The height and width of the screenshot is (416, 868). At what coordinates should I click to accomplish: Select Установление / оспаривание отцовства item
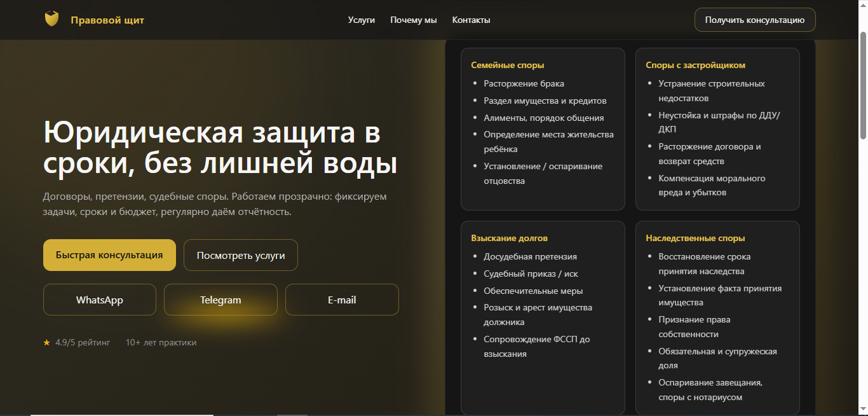543,174
